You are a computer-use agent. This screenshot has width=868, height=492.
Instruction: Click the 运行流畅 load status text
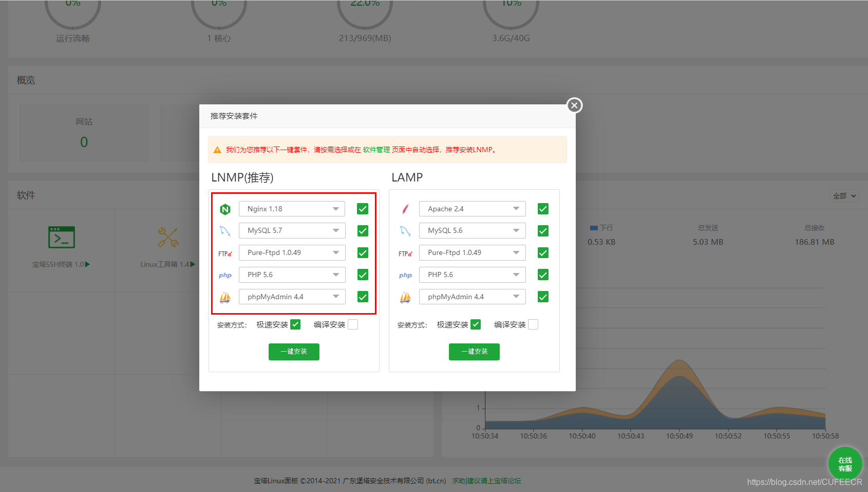pos(73,39)
